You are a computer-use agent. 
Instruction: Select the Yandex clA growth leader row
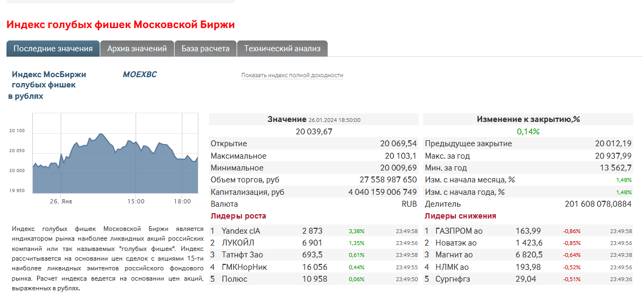pyautogui.click(x=314, y=231)
